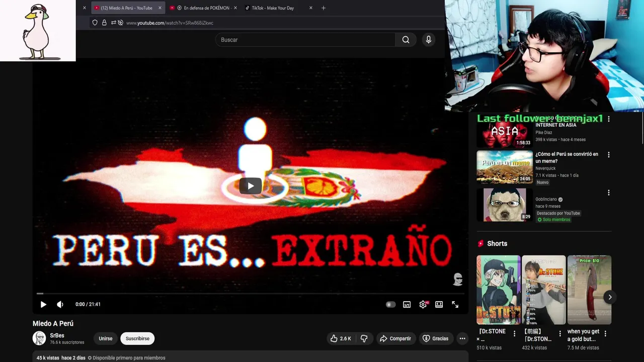Open the Price: $10 knife short

pyautogui.click(x=589, y=290)
